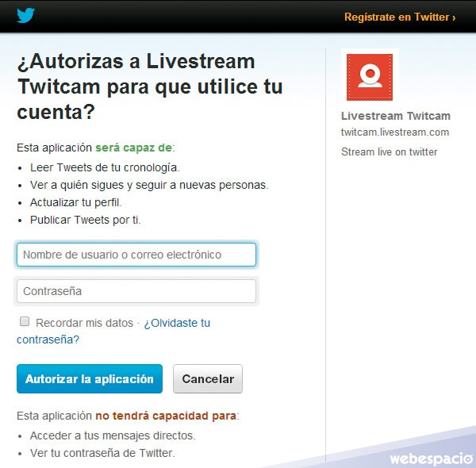
Task: Click the Publicar Tweets por ti line
Action: point(86,220)
